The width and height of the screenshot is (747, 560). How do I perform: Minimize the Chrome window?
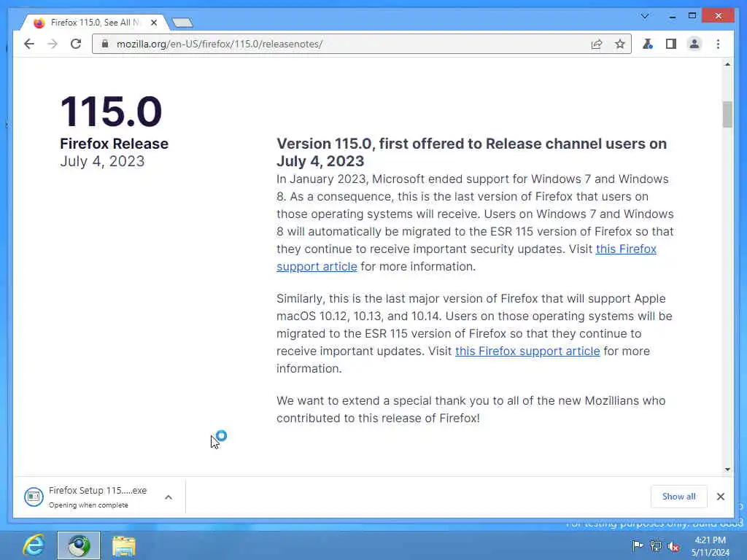click(673, 16)
